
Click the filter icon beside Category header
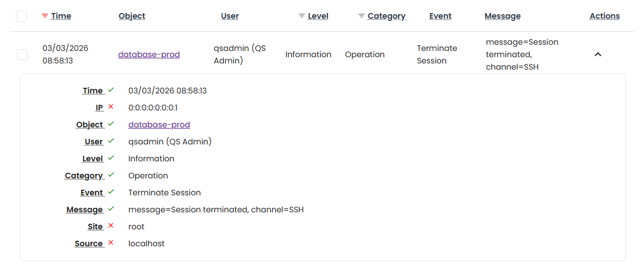[x=361, y=16]
